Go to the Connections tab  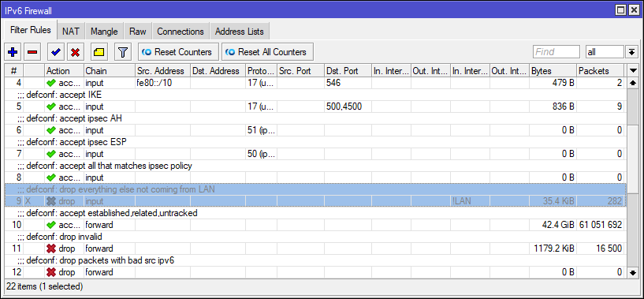[181, 32]
